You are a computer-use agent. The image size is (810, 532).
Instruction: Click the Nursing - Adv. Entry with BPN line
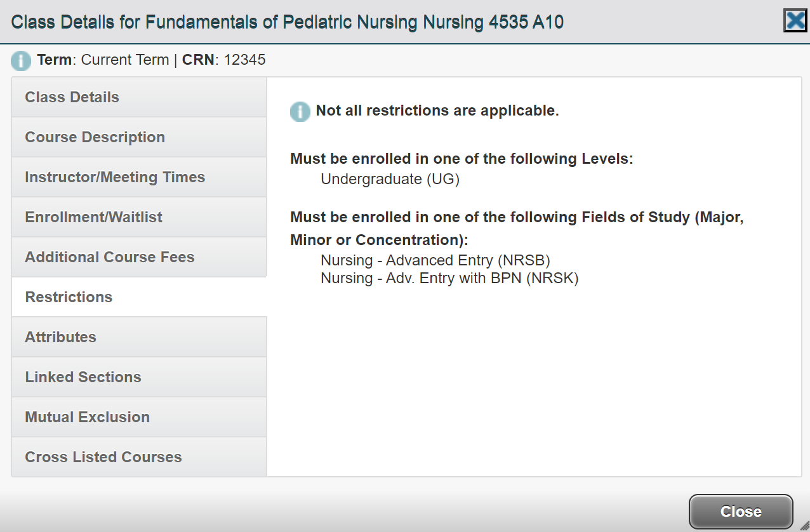point(449,278)
